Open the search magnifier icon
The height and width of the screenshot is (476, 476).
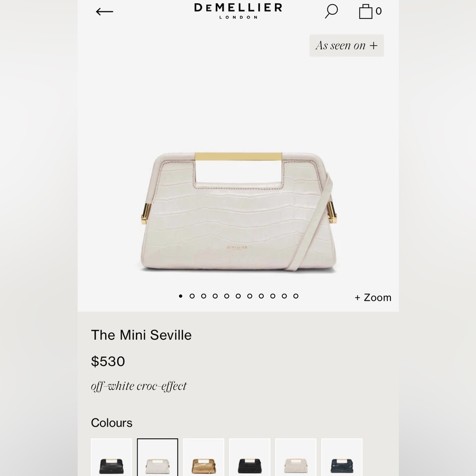tap(331, 11)
